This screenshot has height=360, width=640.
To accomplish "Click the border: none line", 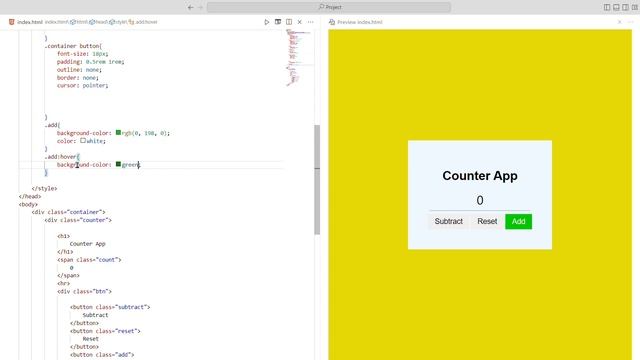I will point(78,78).
